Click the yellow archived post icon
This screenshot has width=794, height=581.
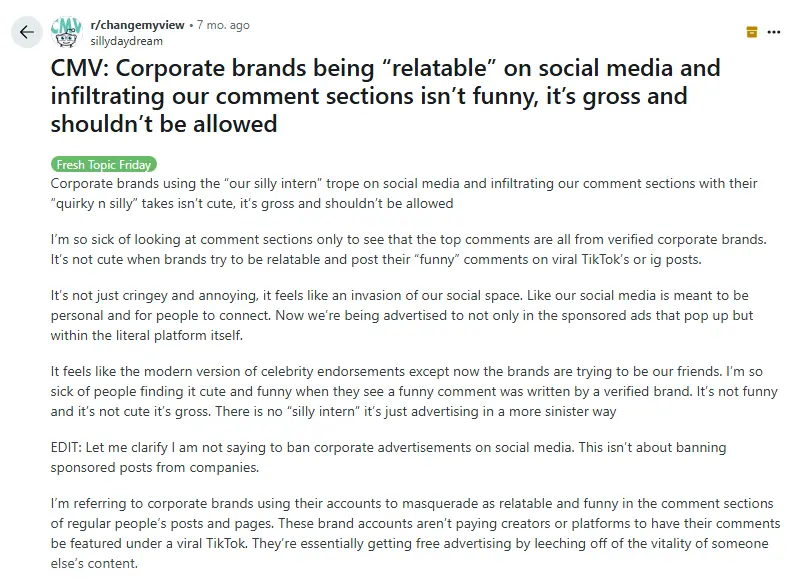(x=752, y=32)
